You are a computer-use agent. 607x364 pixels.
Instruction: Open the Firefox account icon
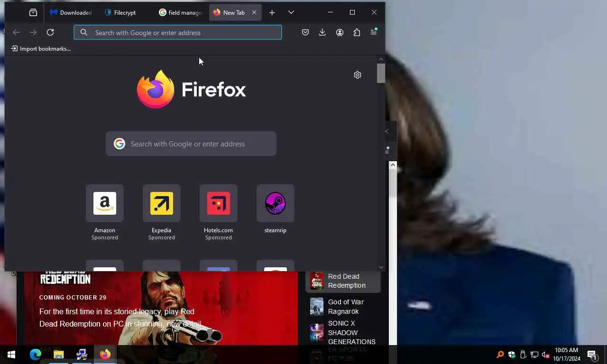pos(340,32)
